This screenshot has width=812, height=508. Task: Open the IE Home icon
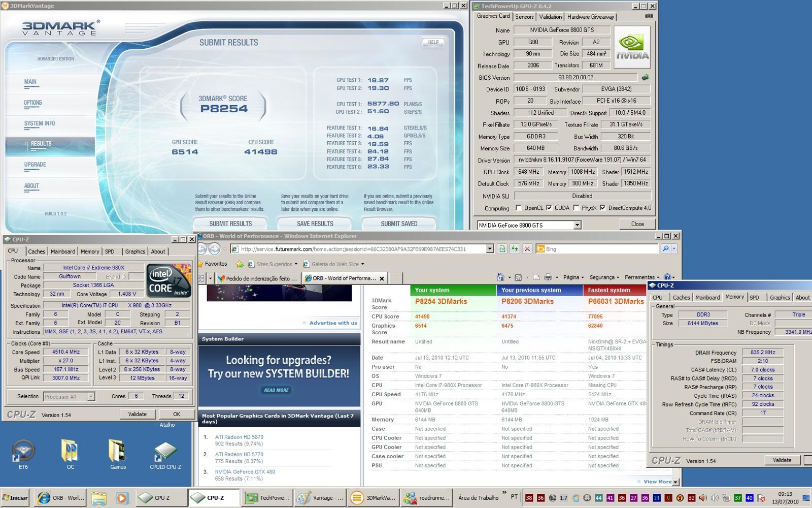tap(500, 277)
